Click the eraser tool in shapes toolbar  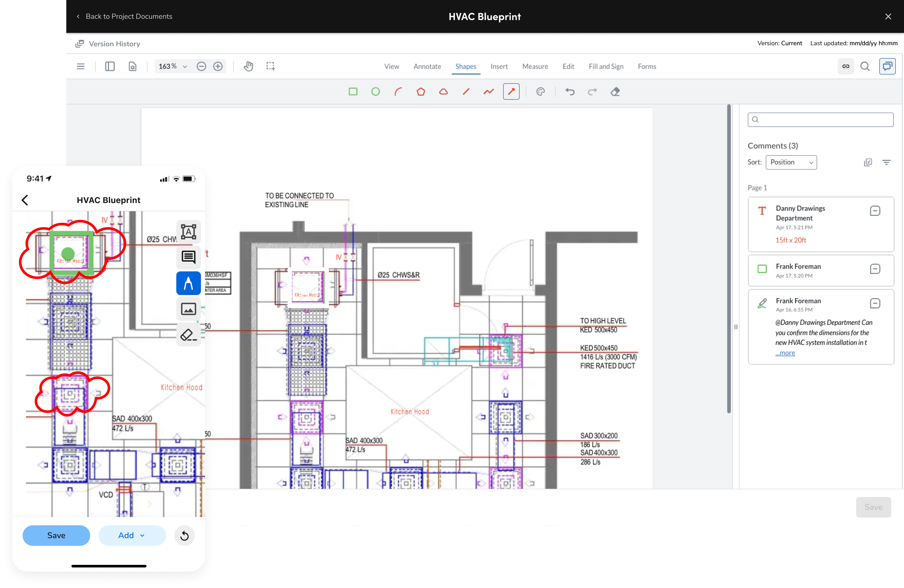(x=615, y=91)
